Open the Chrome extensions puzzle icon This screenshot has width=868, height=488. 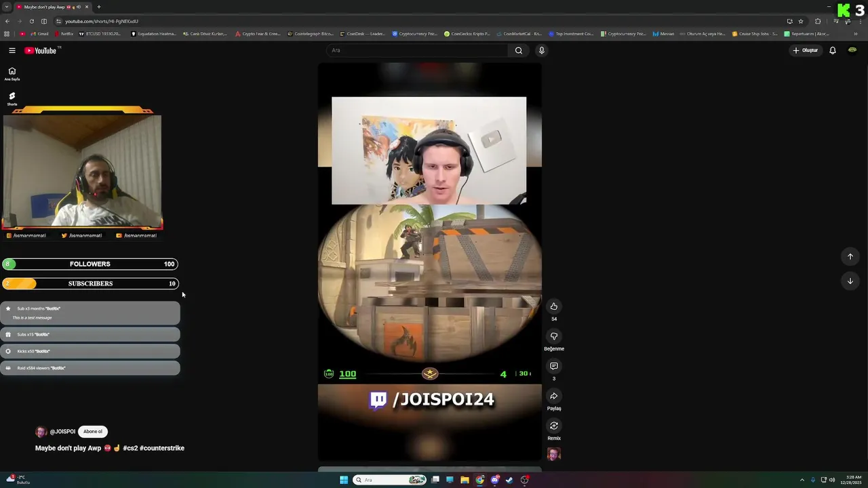818,21
